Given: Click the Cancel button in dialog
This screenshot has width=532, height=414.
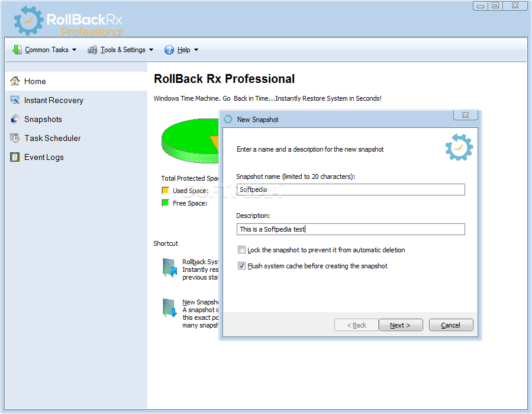Looking at the screenshot, I should [x=451, y=325].
